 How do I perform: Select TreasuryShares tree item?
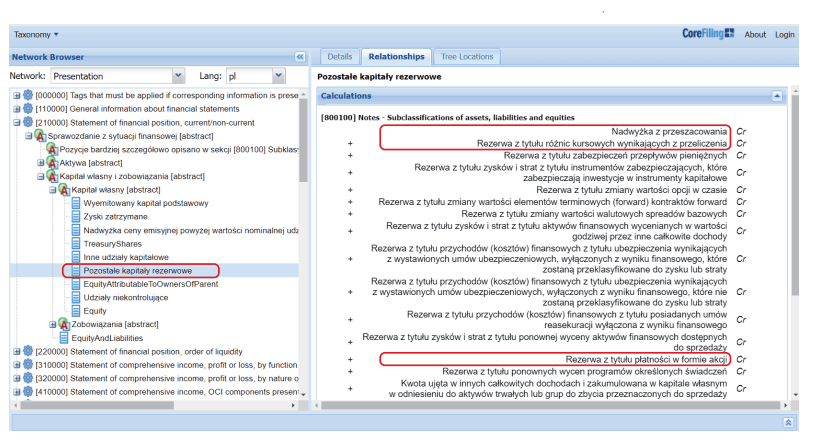coord(112,244)
